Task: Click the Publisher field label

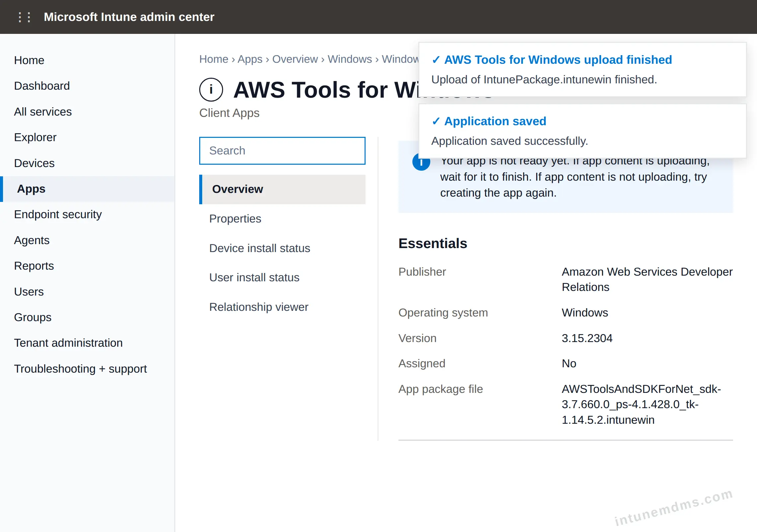Action: 422,272
